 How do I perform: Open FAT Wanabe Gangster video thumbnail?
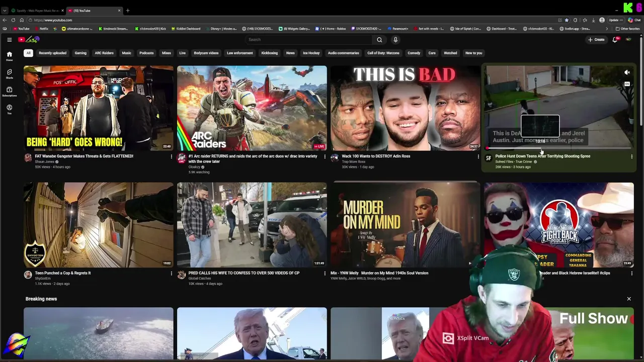point(98,108)
